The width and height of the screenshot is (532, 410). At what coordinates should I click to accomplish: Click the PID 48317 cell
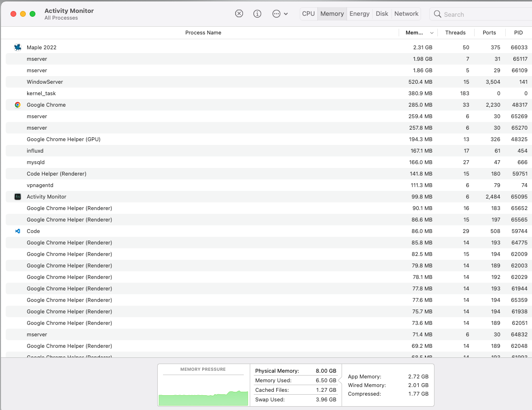tap(520, 105)
